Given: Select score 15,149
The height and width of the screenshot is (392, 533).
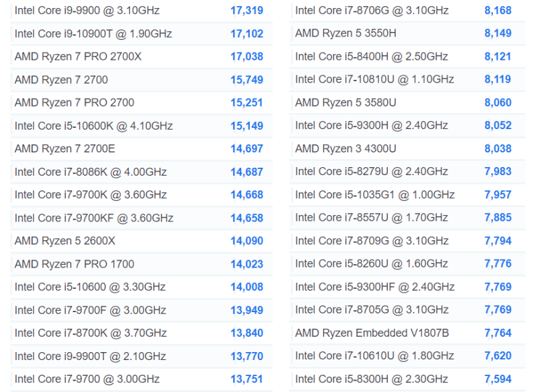Looking at the screenshot, I should tap(247, 126).
